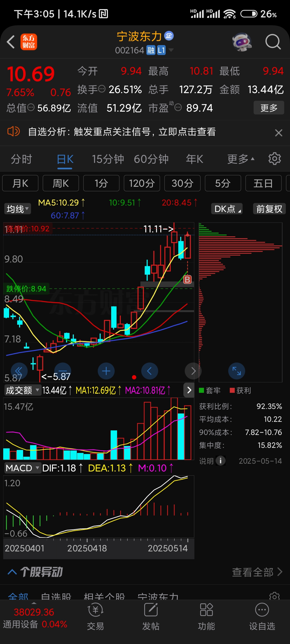290x644 pixels.
Task: Tap the B buy marker on chart
Action: click(187, 280)
